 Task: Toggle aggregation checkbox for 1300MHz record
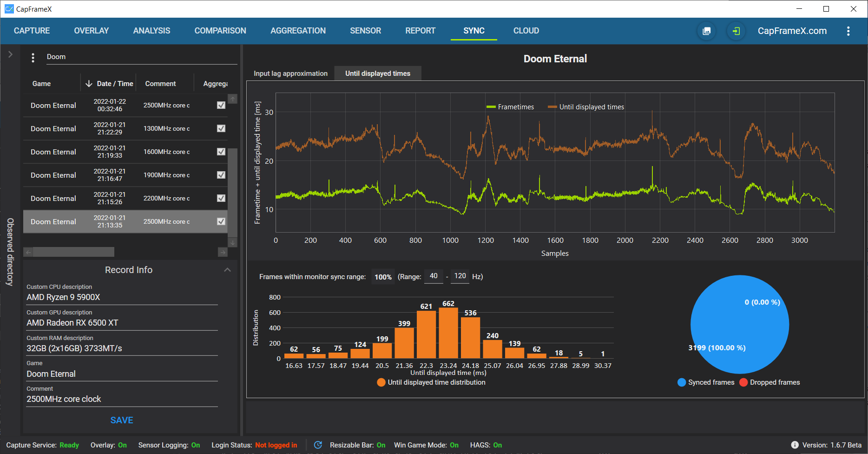coord(221,128)
